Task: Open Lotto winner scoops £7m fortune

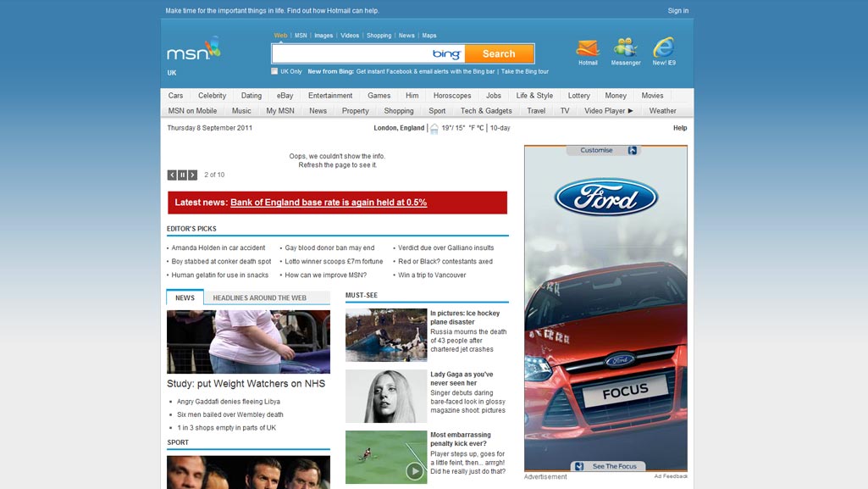Action: [334, 261]
